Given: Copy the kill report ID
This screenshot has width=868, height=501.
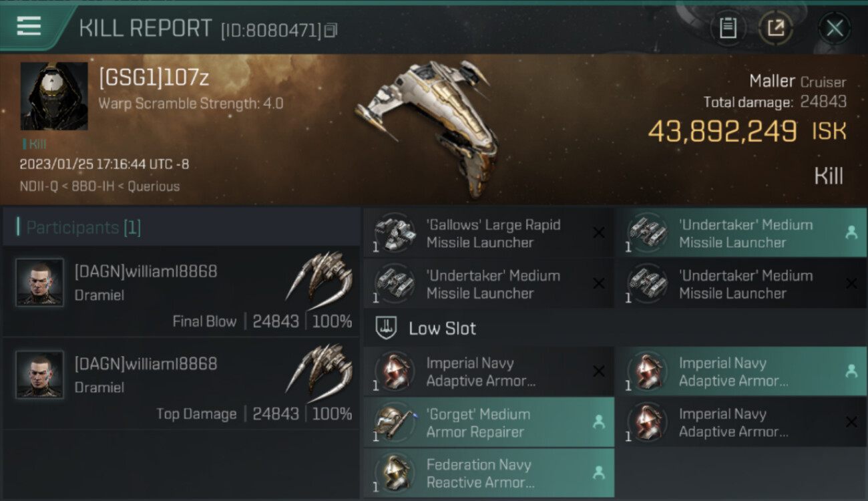Looking at the screenshot, I should (332, 30).
